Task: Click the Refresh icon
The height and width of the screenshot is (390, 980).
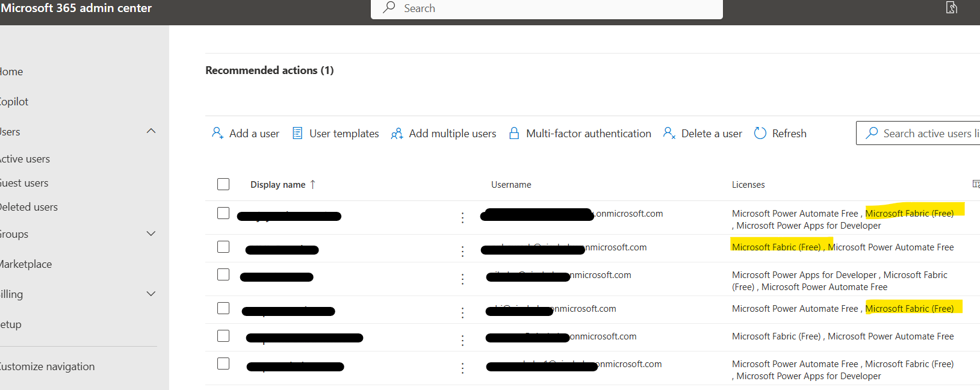Action: click(760, 133)
